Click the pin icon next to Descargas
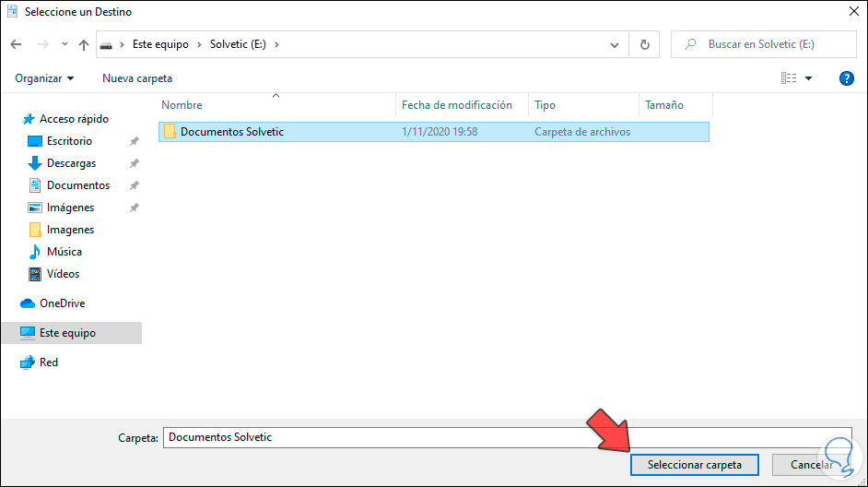The height and width of the screenshot is (487, 868). click(134, 163)
